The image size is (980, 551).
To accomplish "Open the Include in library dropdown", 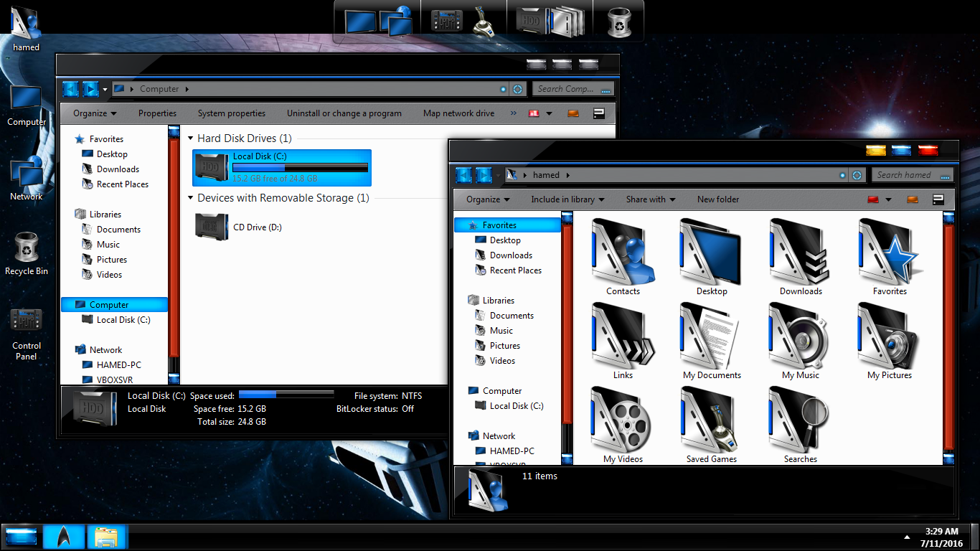I will (x=567, y=199).
